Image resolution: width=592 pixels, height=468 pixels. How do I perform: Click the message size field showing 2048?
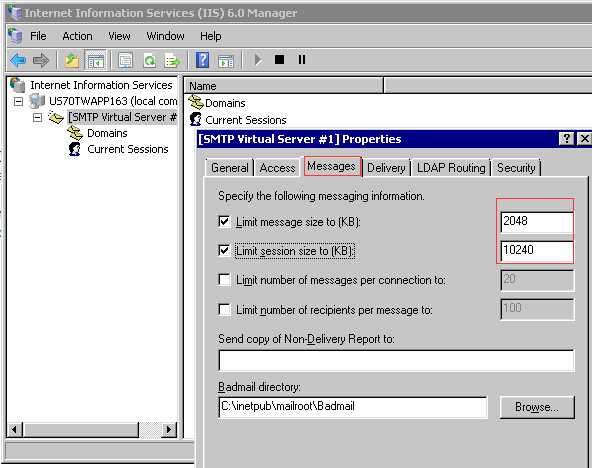[x=537, y=222]
